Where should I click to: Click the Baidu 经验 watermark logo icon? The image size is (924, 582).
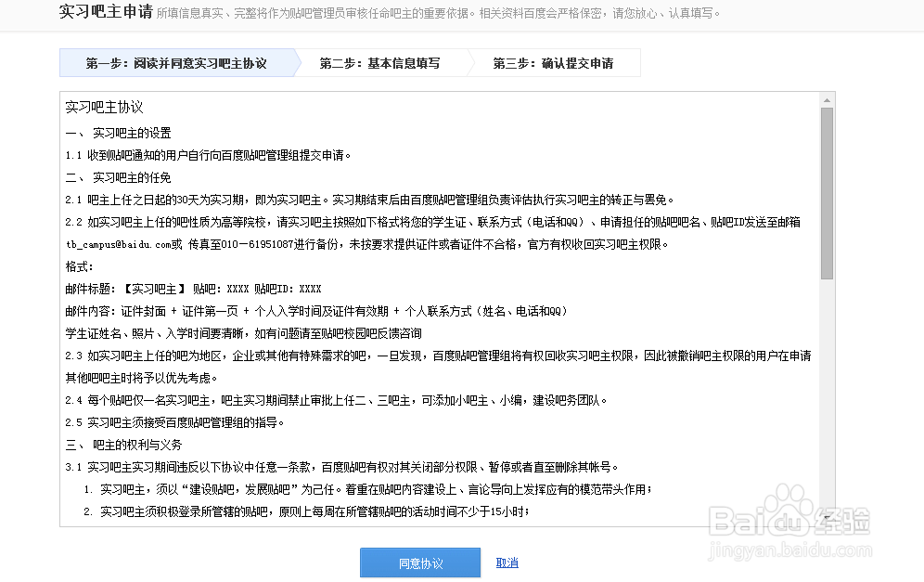tap(793, 506)
